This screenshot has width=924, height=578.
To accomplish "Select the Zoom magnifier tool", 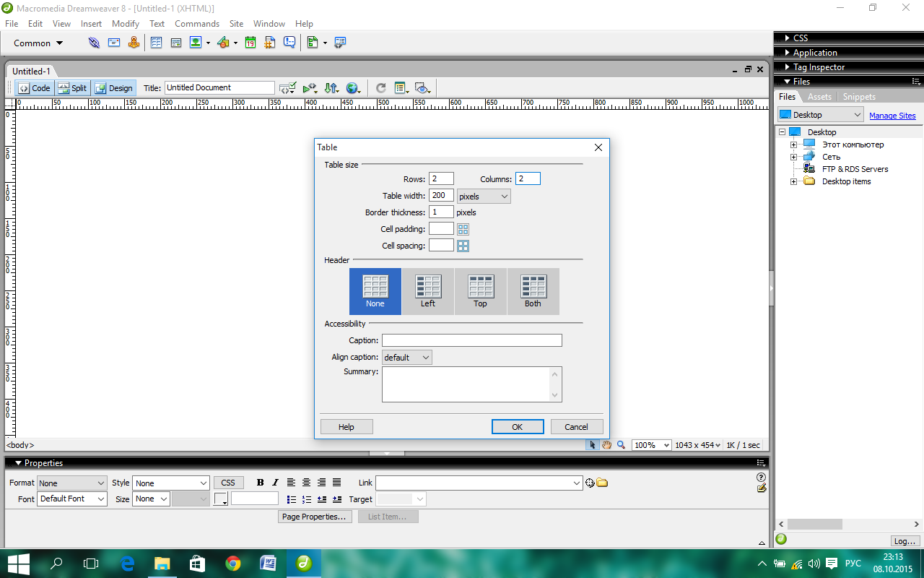I will click(x=620, y=445).
